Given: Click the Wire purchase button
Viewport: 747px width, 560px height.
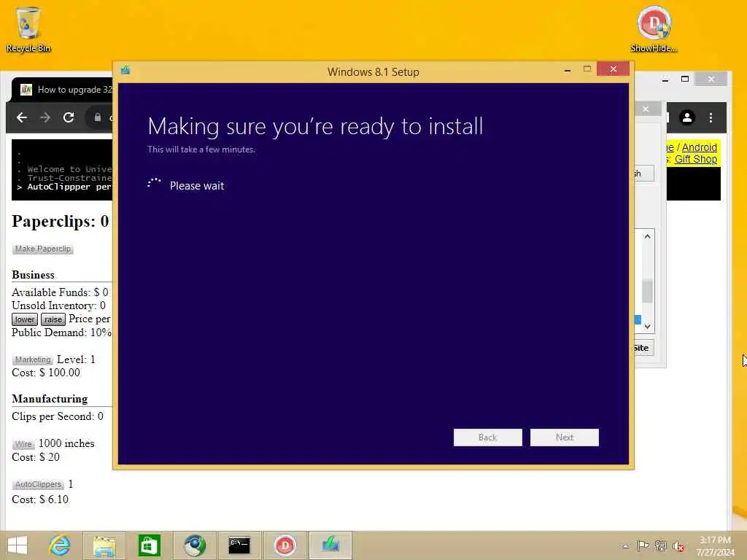Looking at the screenshot, I should pyautogui.click(x=23, y=444).
